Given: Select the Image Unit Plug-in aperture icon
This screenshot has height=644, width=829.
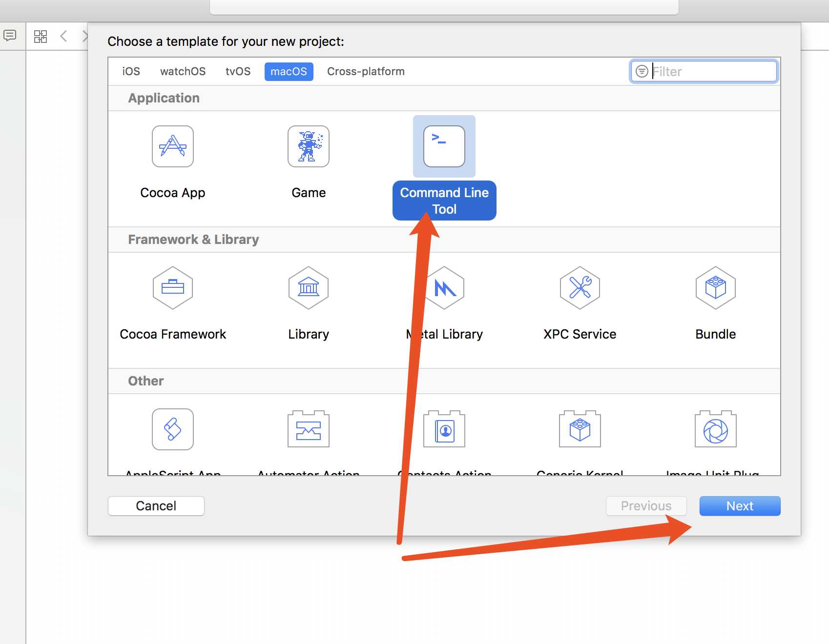Looking at the screenshot, I should (716, 429).
